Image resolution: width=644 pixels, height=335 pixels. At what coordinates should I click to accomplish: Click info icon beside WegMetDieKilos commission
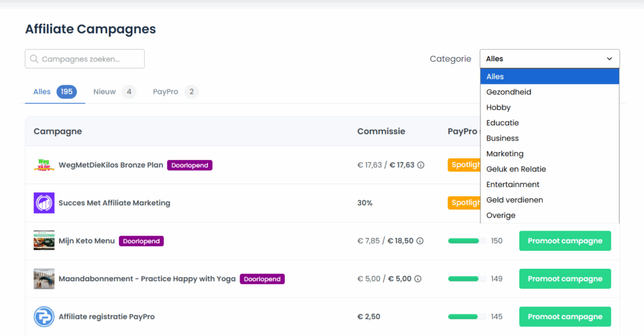[x=421, y=165]
